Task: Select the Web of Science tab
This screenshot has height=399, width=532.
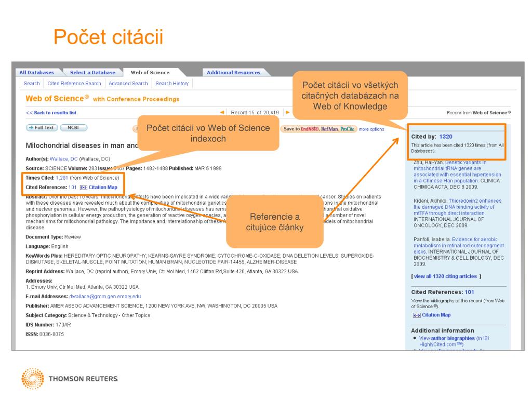Action: (150, 72)
